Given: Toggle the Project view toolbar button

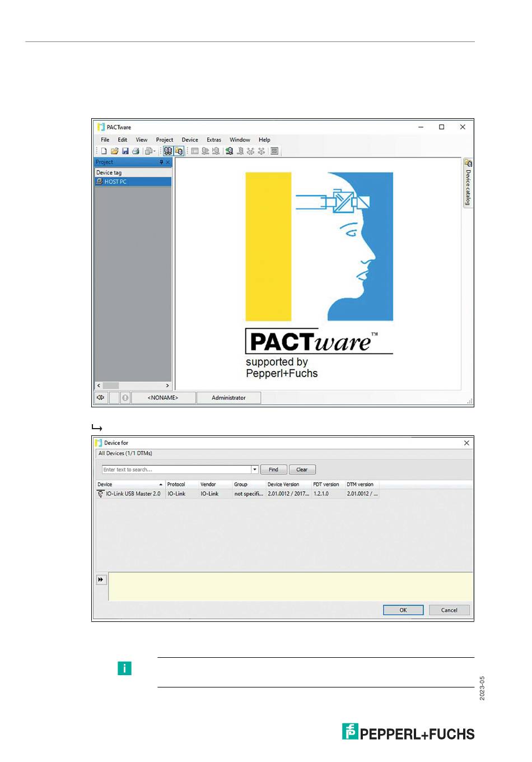Looking at the screenshot, I should point(167,151).
